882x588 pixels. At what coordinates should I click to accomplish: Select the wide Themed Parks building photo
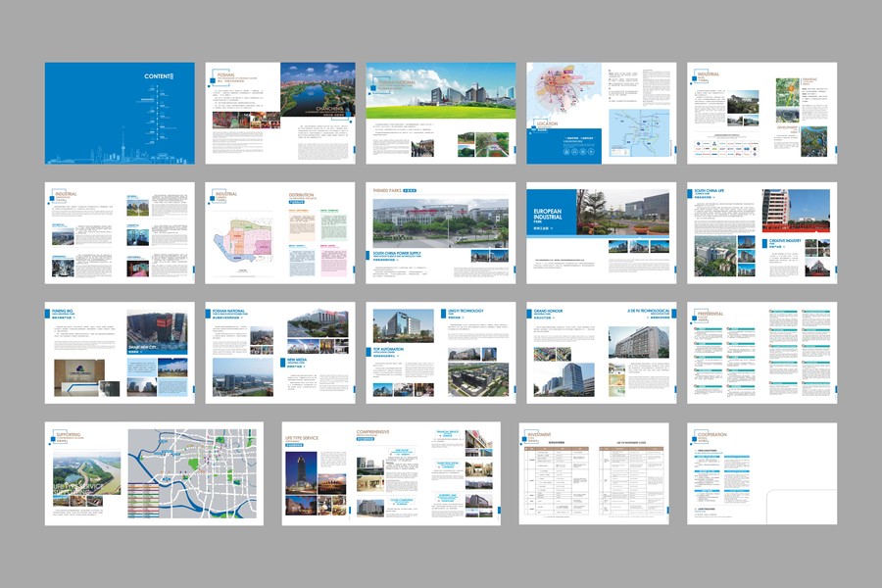440,223
